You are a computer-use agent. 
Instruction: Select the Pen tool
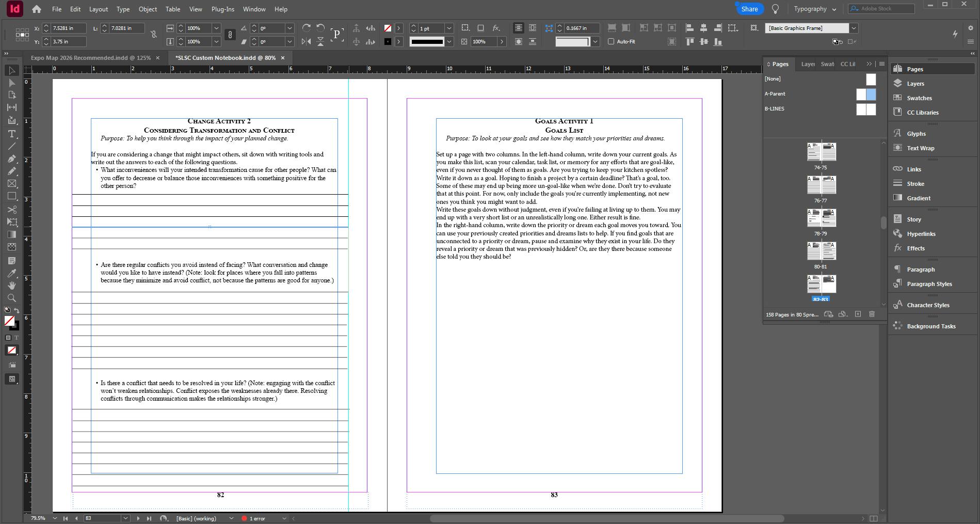tap(12, 158)
